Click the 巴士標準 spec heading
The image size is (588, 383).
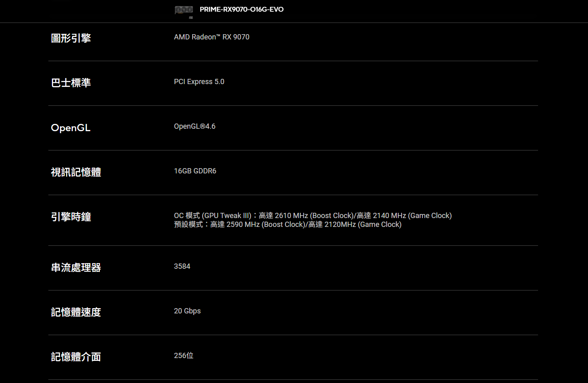71,83
